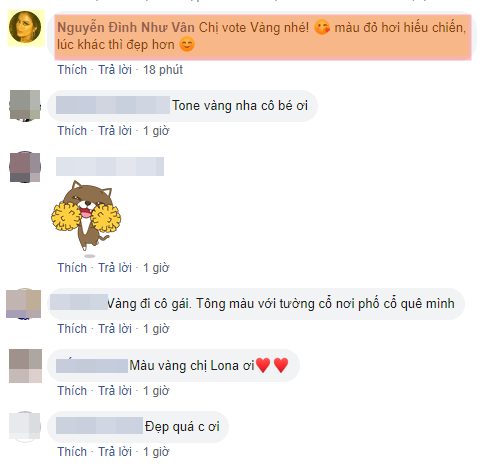Open blurred avatar next to 'Đẹp quá c ơi'
491x471 pixels.
pyautogui.click(x=25, y=427)
